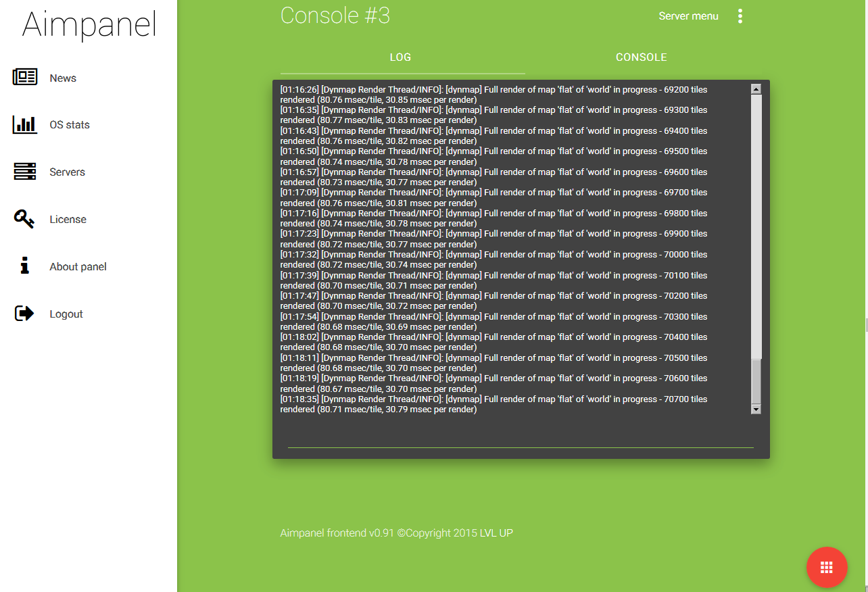Go to the OS stats text link
Image resolution: width=868 pixels, height=592 pixels.
[x=70, y=125]
